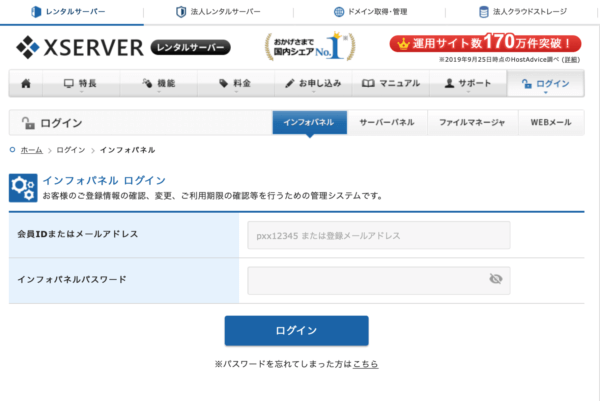The image size is (600, 401).
Task: Focus the 会員ID or email input field
Action: pyautogui.click(x=379, y=235)
